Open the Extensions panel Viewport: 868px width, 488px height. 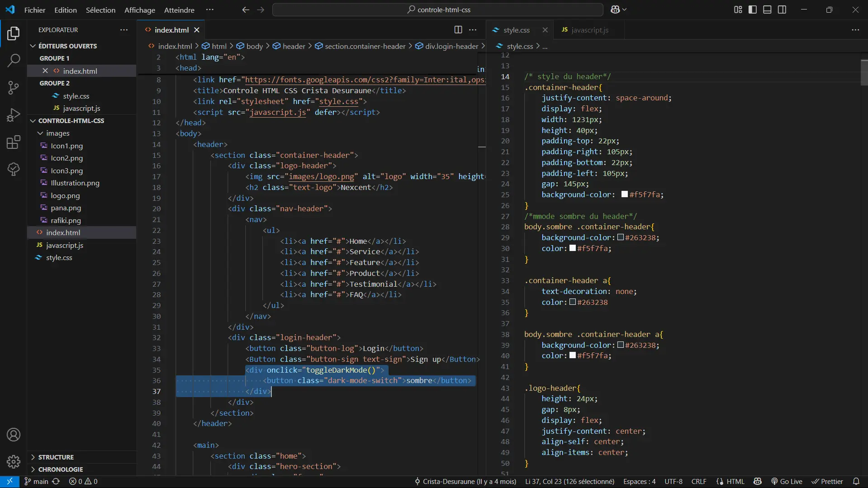click(x=14, y=142)
